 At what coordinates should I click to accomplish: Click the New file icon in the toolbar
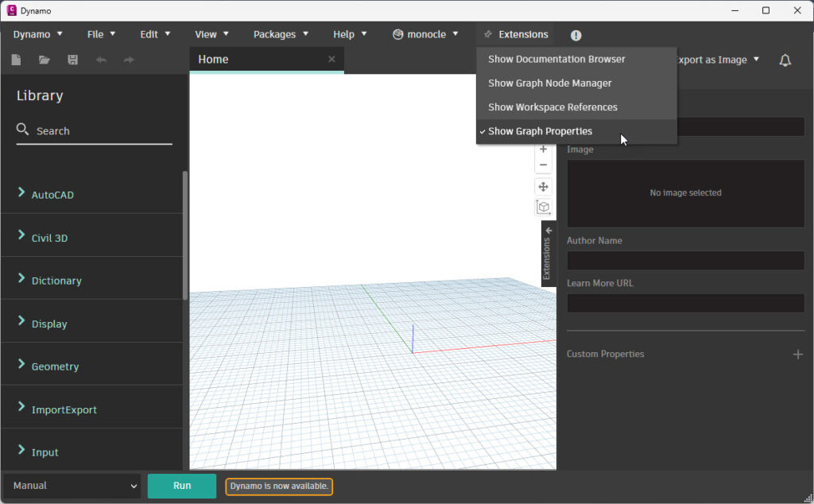pos(16,60)
